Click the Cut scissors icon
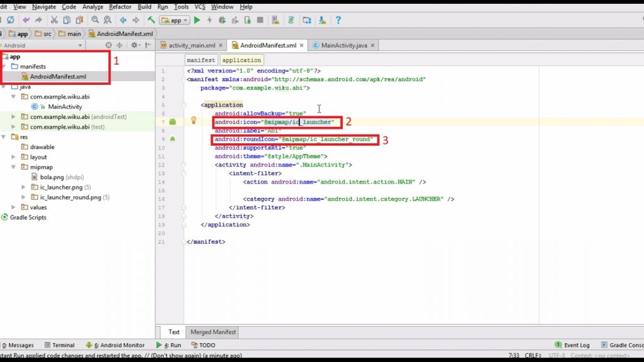644x362 pixels. 54,20
